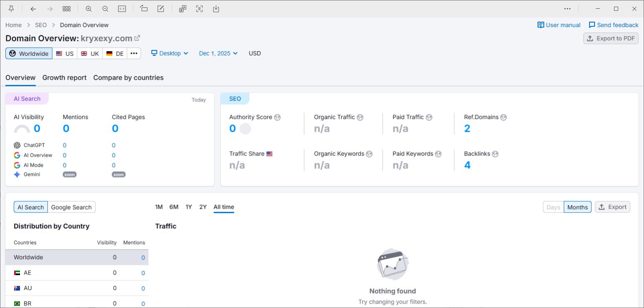Click the info globe next to Backlinks
Viewport: 644px width, 308px height.
coord(495,154)
